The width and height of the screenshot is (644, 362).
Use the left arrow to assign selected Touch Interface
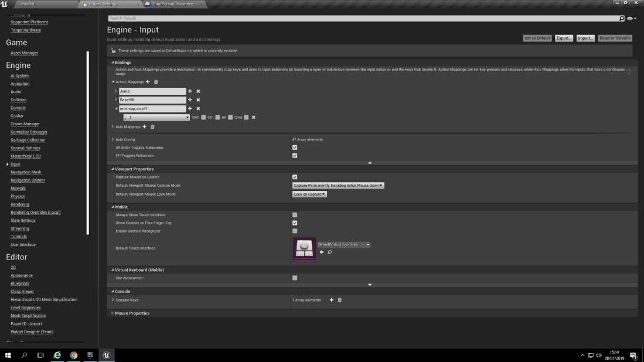tap(321, 252)
